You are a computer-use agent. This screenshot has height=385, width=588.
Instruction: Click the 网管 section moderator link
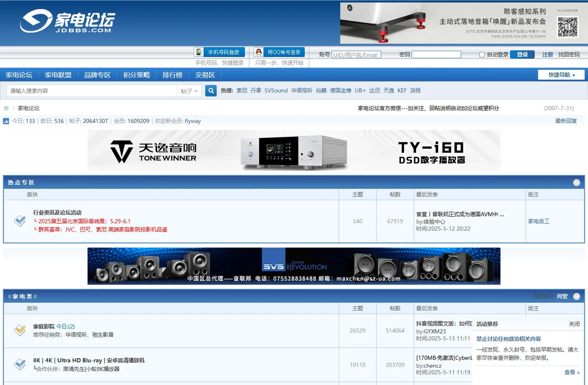(562, 296)
